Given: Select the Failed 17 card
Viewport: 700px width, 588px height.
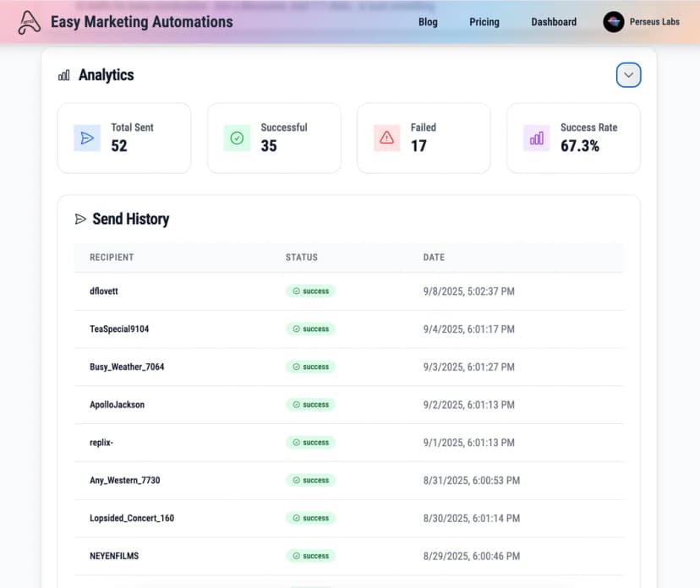Looking at the screenshot, I should [x=424, y=139].
